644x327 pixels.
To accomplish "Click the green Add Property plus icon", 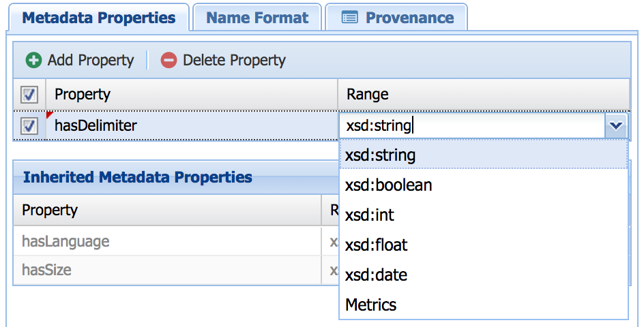I will (33, 61).
